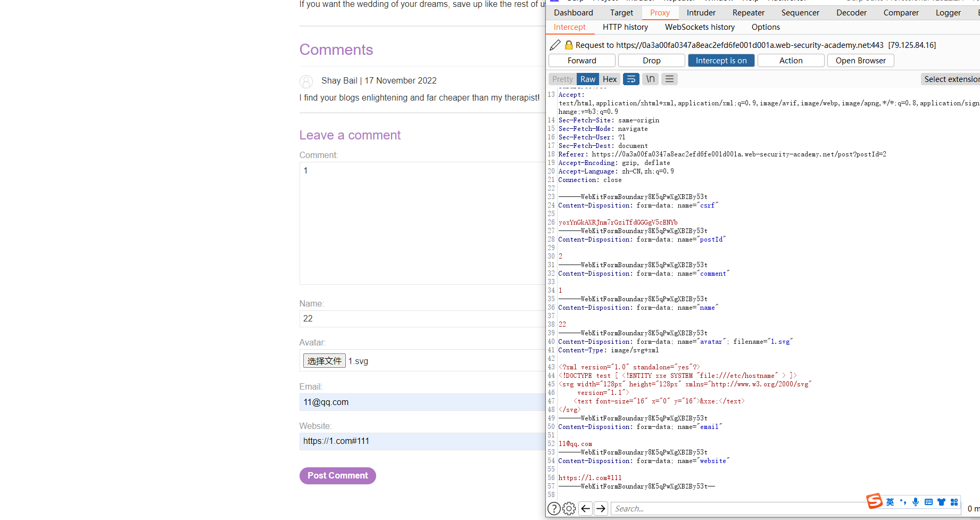
Task: Click the pencil edit icon beside the request URL
Action: pos(555,45)
